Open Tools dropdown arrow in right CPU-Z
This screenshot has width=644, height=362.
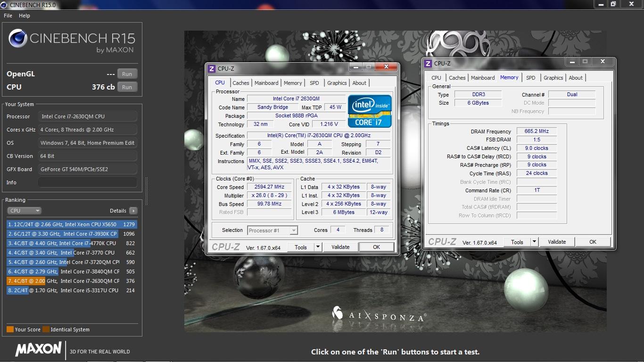coord(535,242)
